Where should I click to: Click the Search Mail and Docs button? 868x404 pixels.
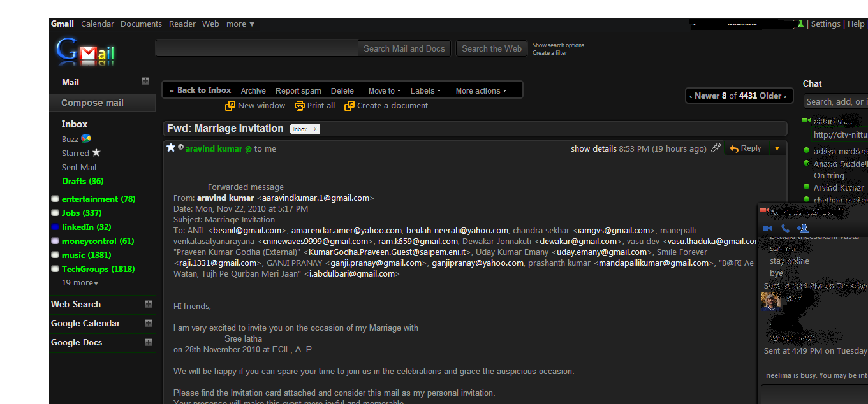coord(404,48)
